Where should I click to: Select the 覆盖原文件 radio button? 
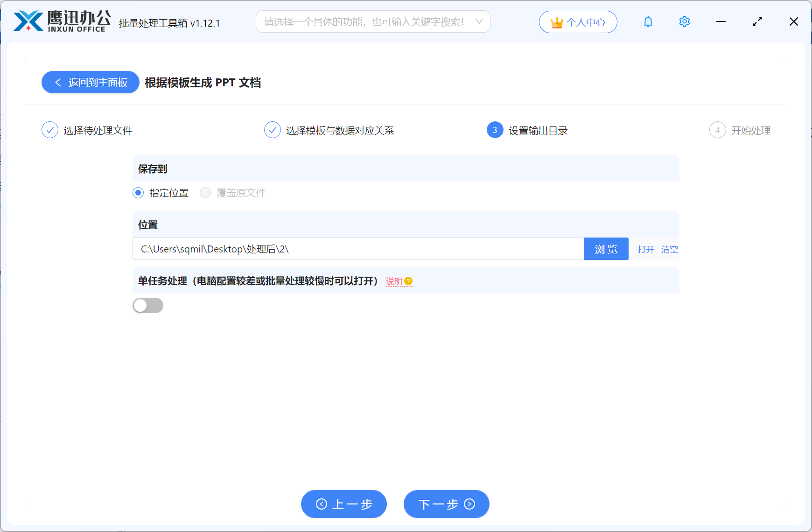coord(205,193)
